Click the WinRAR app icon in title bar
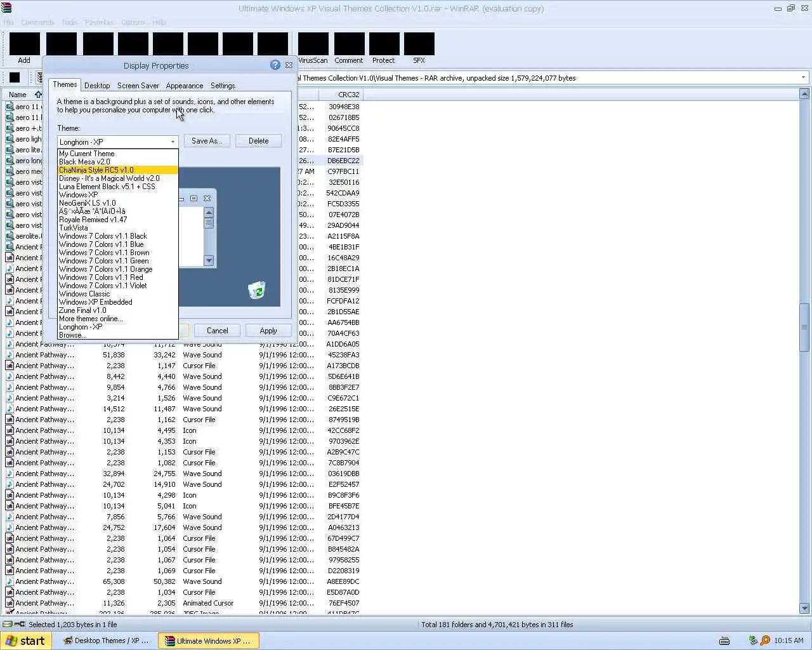The width and height of the screenshot is (812, 650). [x=6, y=8]
